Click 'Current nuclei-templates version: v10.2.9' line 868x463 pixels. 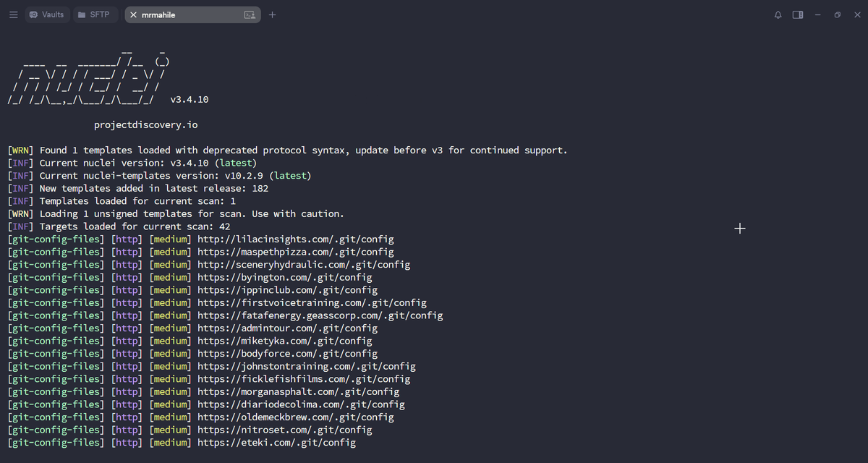(x=159, y=176)
